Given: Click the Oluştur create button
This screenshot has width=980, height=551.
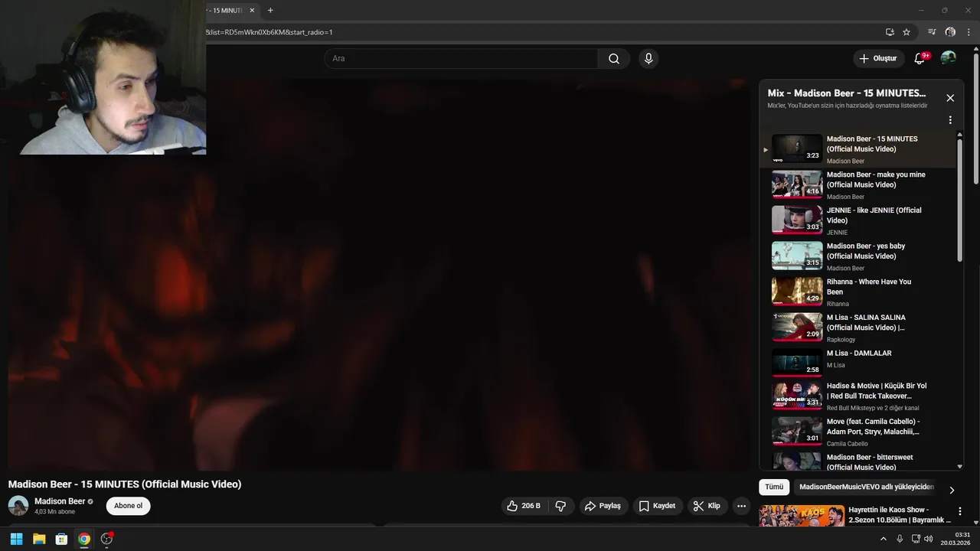Looking at the screenshot, I should [x=879, y=58].
